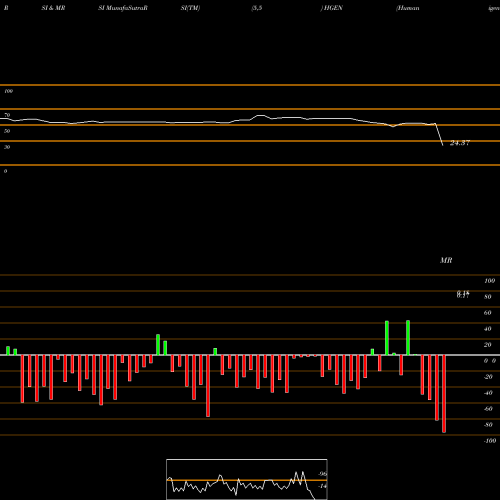The height and width of the screenshot is (500, 500).
Task: Click the 20 label on MR axis
Action: click(487, 345)
